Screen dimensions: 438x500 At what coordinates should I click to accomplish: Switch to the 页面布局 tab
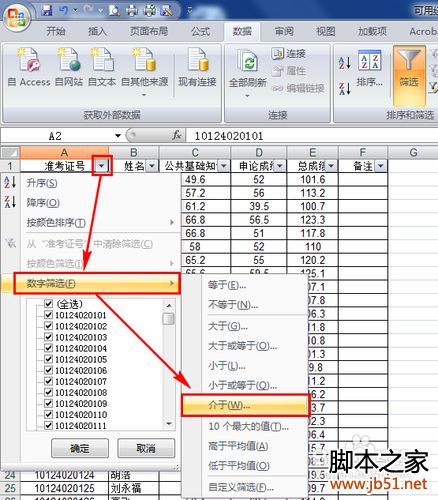coord(149,31)
